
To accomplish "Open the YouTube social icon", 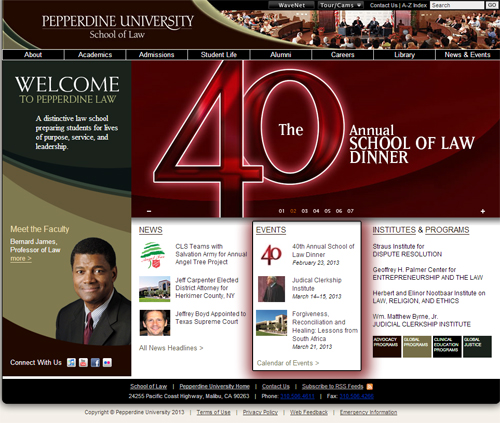I will (83, 362).
